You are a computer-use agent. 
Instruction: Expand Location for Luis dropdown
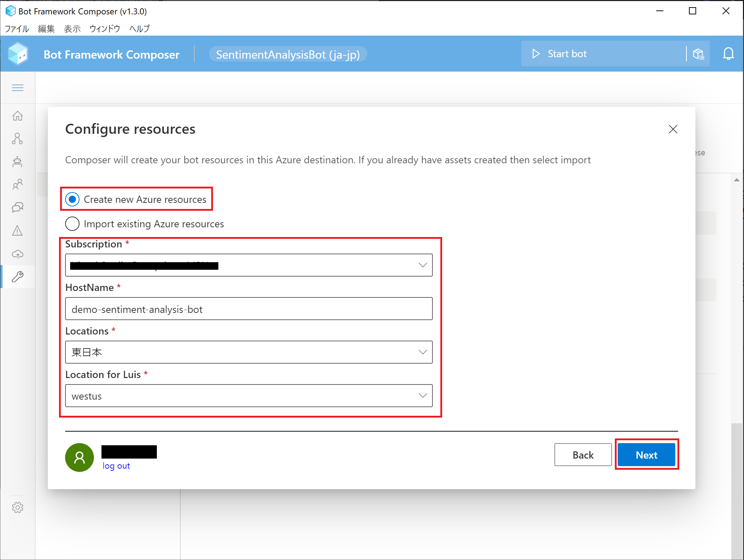click(x=249, y=396)
